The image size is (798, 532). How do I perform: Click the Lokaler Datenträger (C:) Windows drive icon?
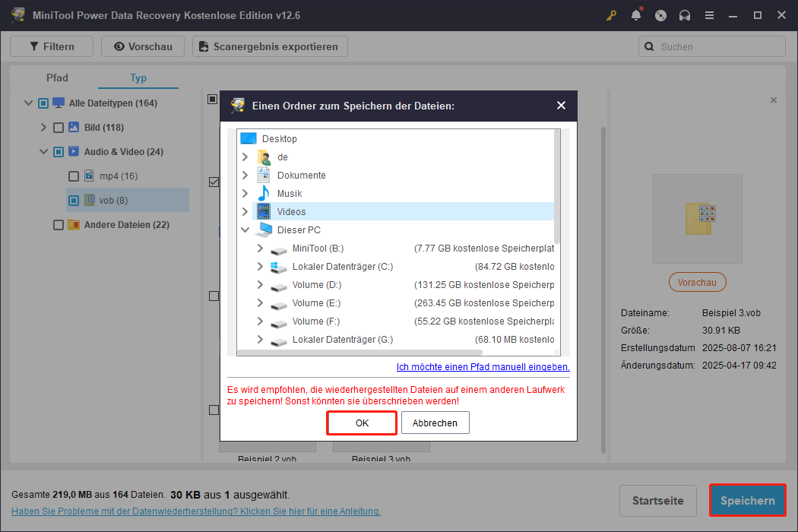(x=278, y=267)
